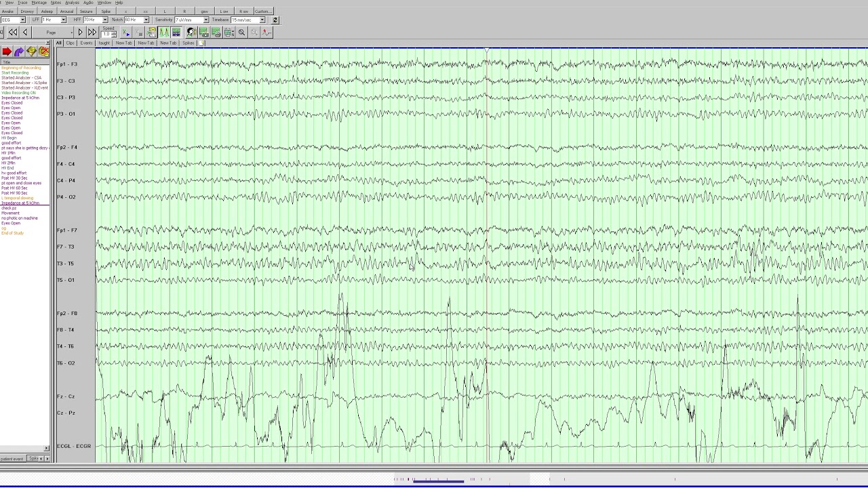
Task: Click the green camera snapshot icon
Action: coord(203,33)
